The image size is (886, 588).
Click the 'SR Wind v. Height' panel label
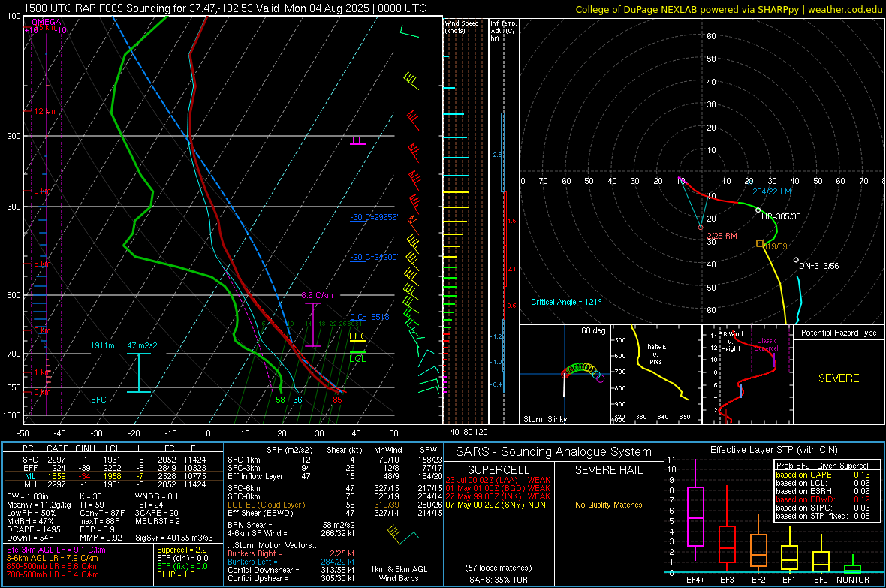point(731,342)
